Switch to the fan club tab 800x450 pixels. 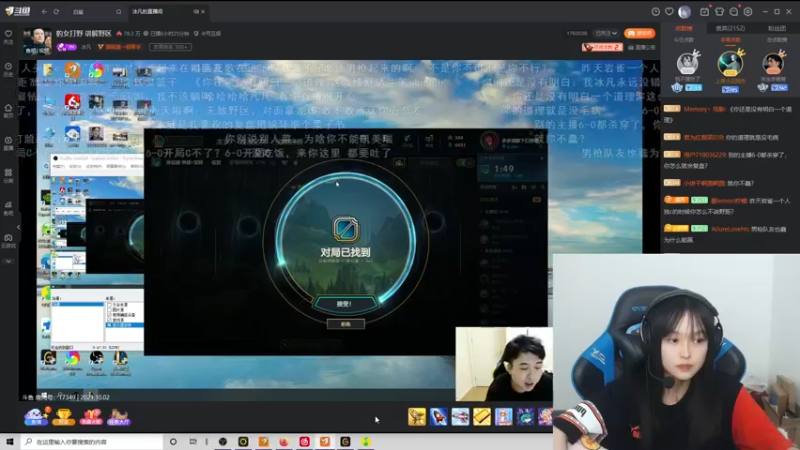[777, 29]
